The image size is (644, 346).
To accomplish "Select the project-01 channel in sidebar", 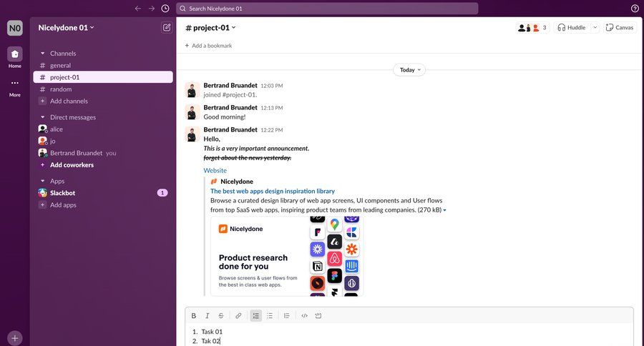I will click(x=103, y=77).
